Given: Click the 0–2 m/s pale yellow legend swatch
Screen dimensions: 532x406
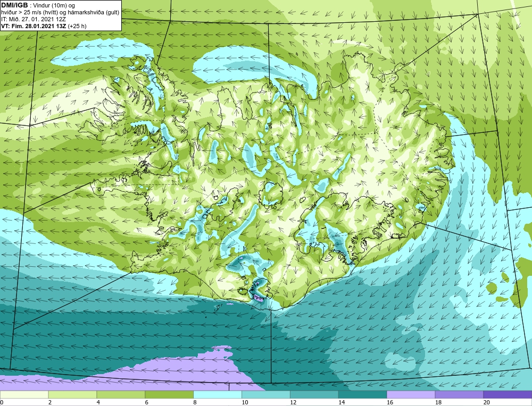Looking at the screenshot, I should pos(24,394).
